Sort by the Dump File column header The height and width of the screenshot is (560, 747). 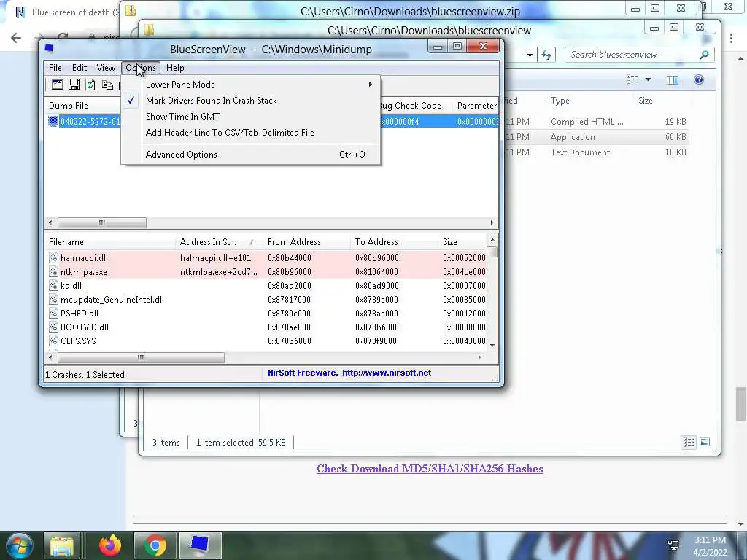(x=83, y=106)
